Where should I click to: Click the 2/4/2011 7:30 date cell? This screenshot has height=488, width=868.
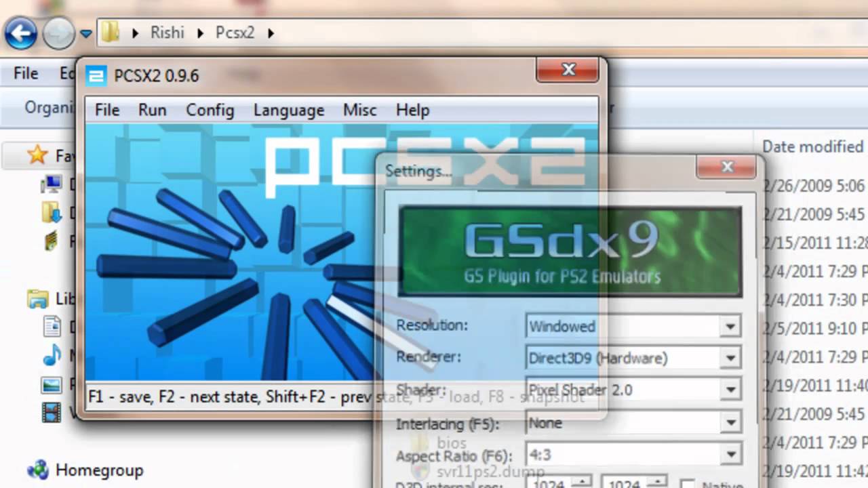816,300
